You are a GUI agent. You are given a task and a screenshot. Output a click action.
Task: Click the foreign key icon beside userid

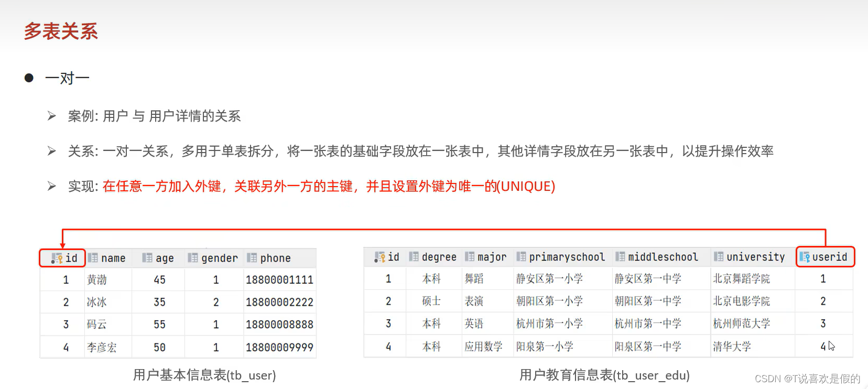point(805,257)
